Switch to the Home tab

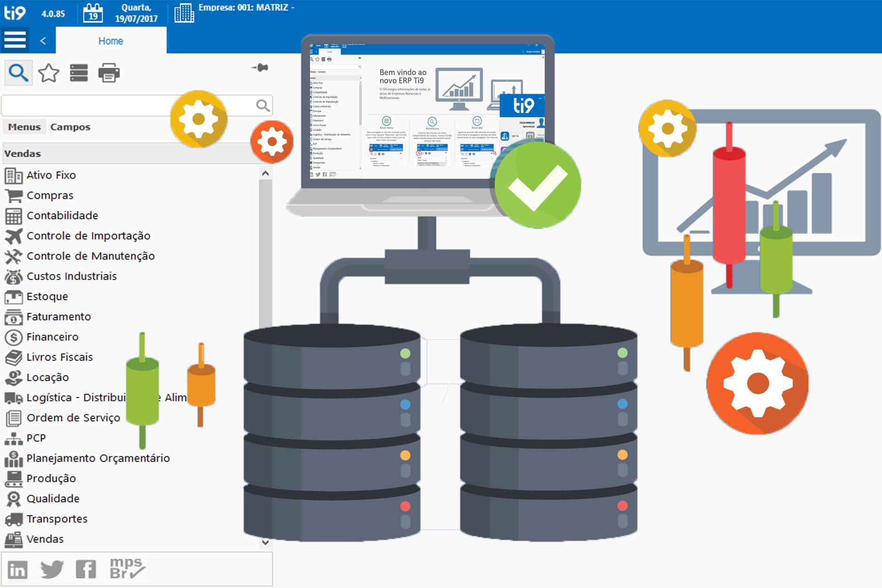click(x=111, y=41)
